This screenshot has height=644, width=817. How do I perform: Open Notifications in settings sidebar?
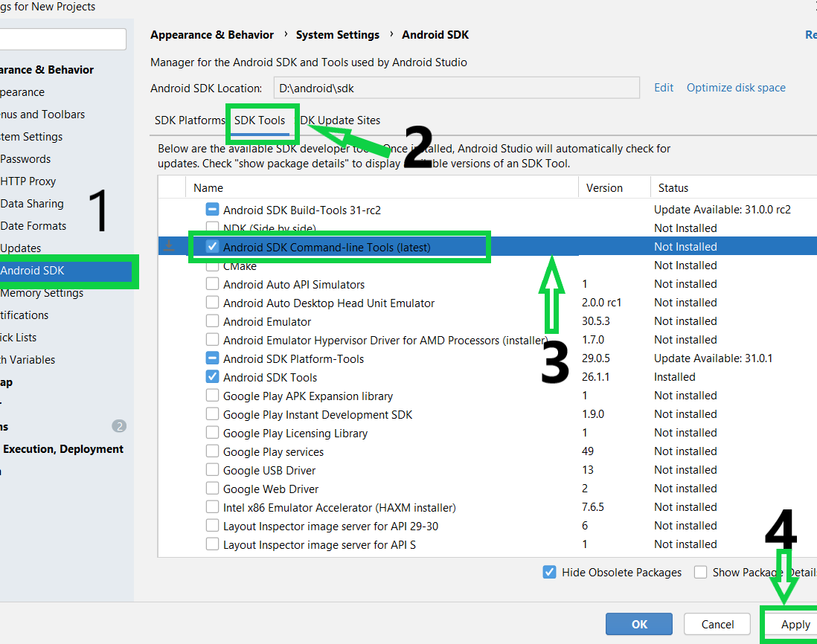point(24,315)
